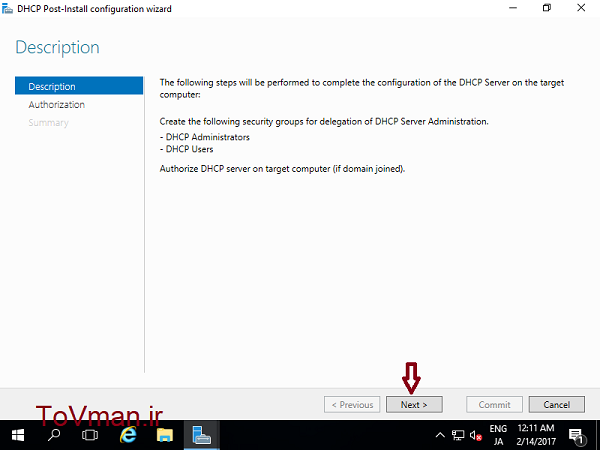Screen dimensions: 600x450
Task: Open the clock and date flyout
Action: click(x=537, y=435)
